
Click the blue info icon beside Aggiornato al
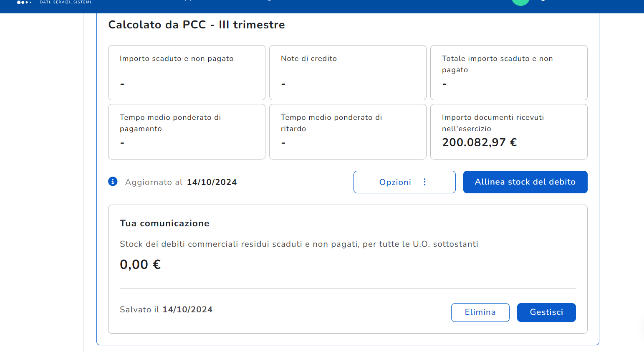[x=113, y=182]
